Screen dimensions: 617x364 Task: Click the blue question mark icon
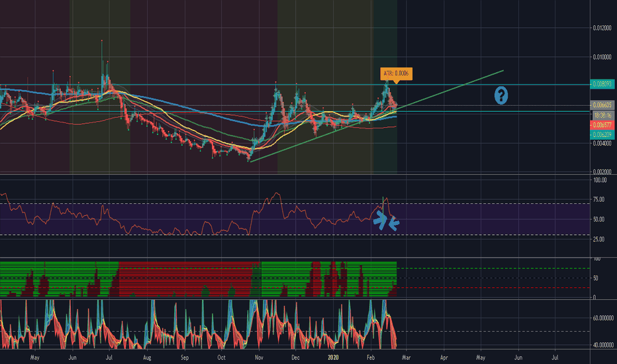pyautogui.click(x=501, y=95)
